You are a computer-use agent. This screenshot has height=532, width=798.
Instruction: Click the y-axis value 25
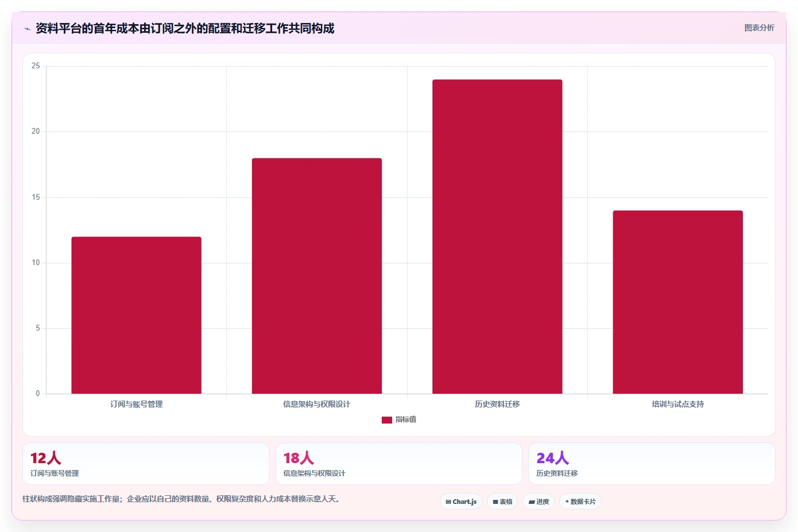click(x=36, y=66)
